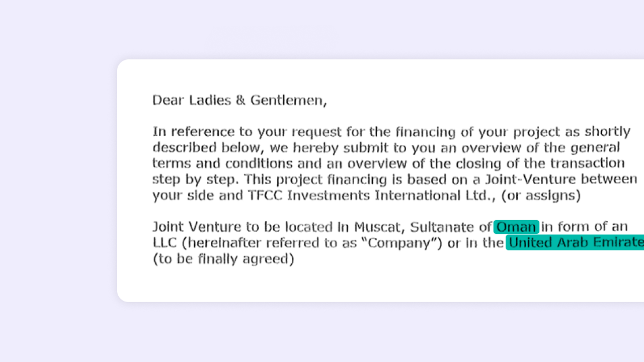Click the phrase described below
Viewport: 644px width, 362px height.
(208, 148)
